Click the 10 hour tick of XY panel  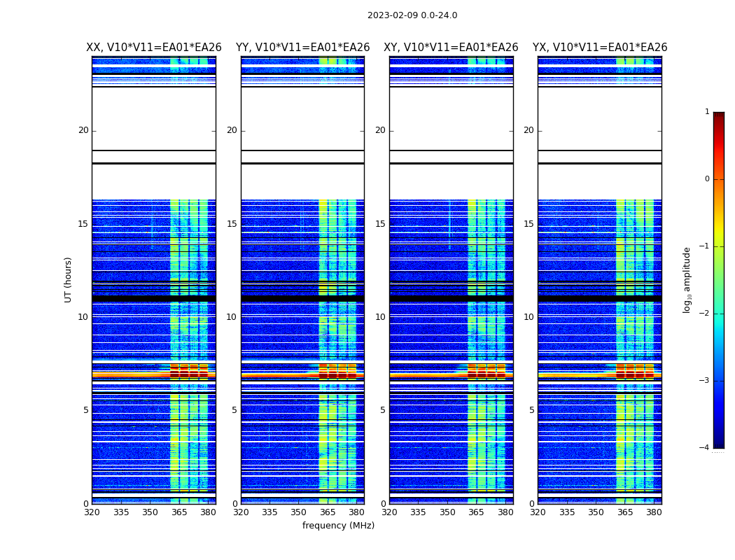[x=380, y=317]
